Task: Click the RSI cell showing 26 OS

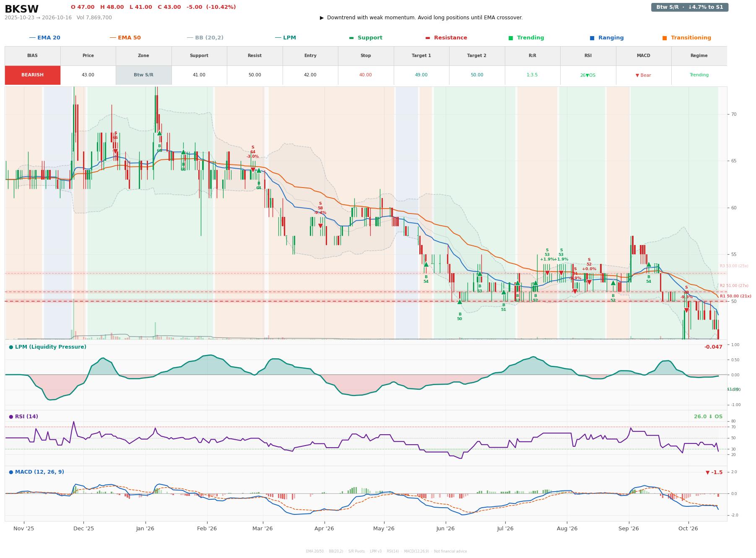Action: point(588,75)
